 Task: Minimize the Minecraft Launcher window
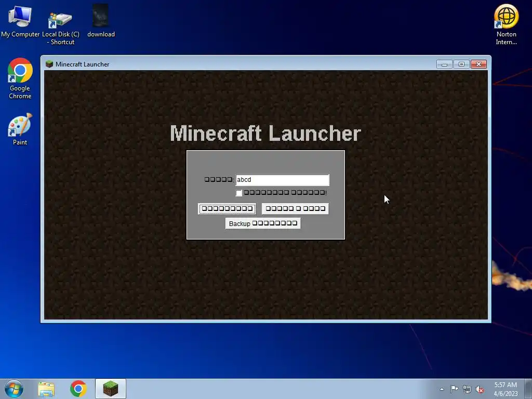click(445, 64)
